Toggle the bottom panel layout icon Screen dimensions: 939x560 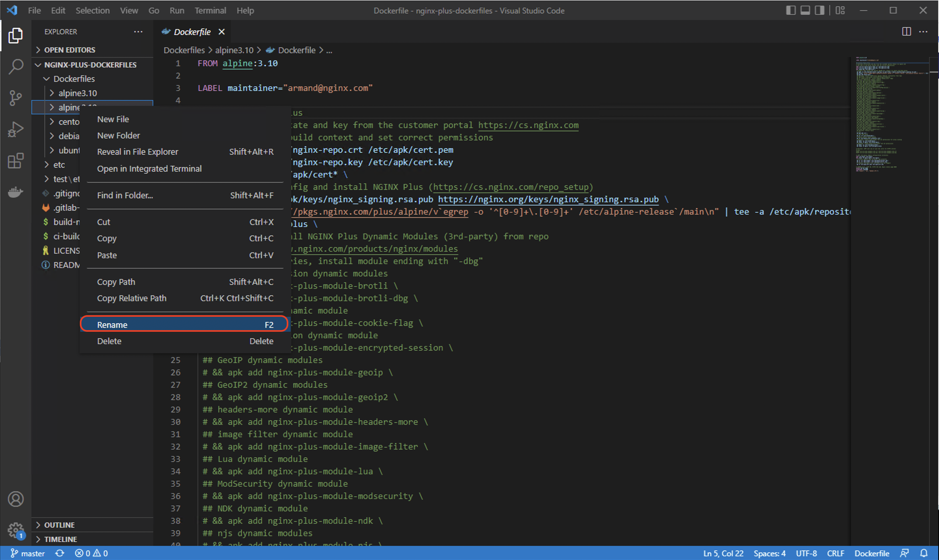pos(805,10)
